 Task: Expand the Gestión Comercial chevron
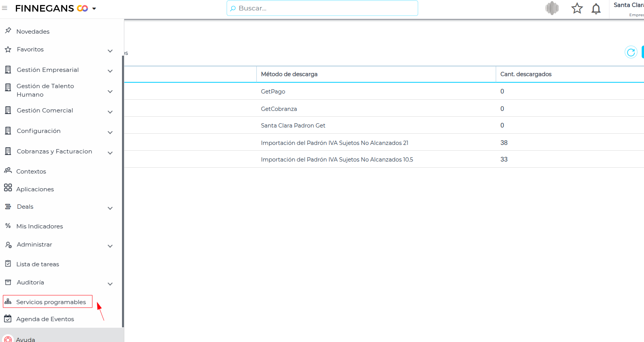point(110,112)
